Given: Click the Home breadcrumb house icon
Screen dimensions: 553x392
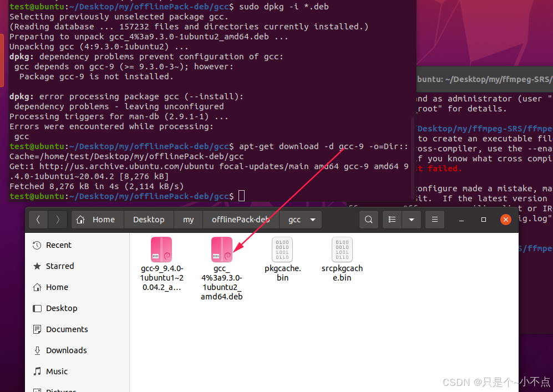Looking at the screenshot, I should (80, 220).
